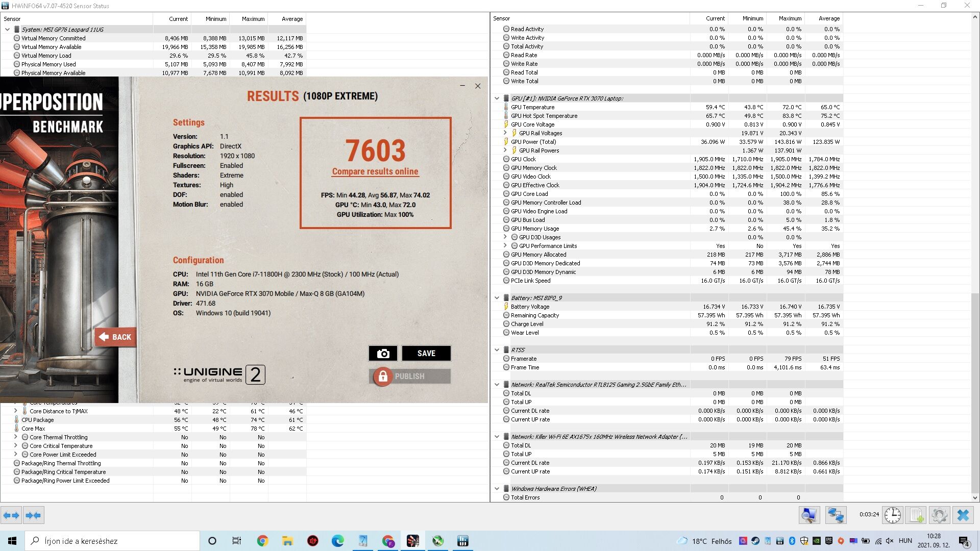980x551 pixels.
Task: Select the Framerate row under RTSS
Action: pos(667,359)
